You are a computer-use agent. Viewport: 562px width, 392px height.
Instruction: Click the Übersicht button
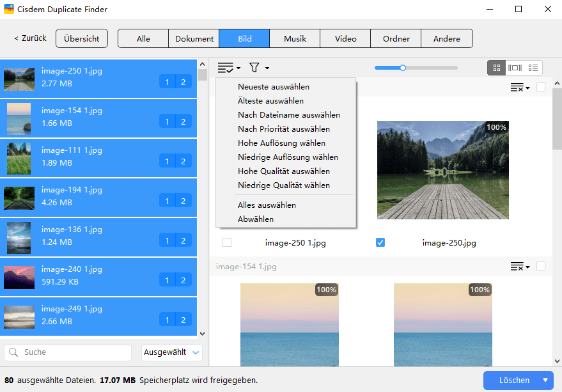coord(81,38)
